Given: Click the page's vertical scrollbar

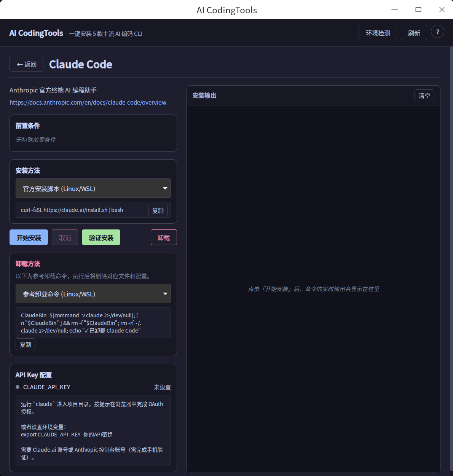Looking at the screenshot, I should click(451, 259).
